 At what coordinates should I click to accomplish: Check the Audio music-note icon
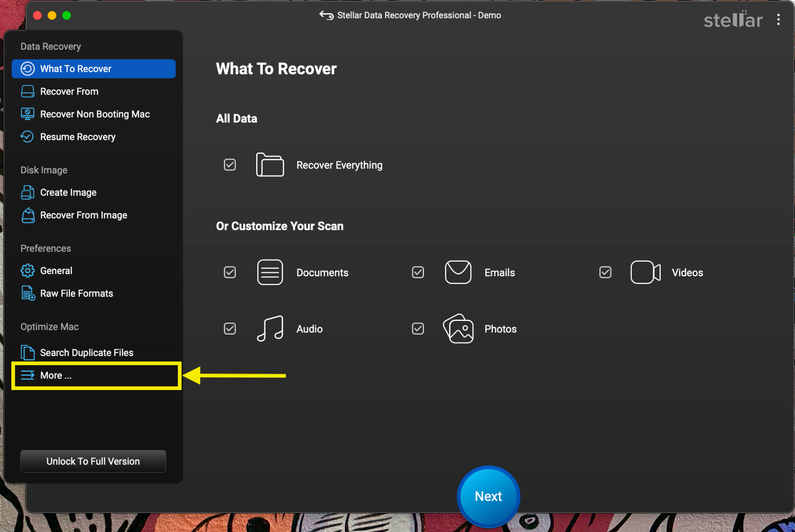[269, 329]
